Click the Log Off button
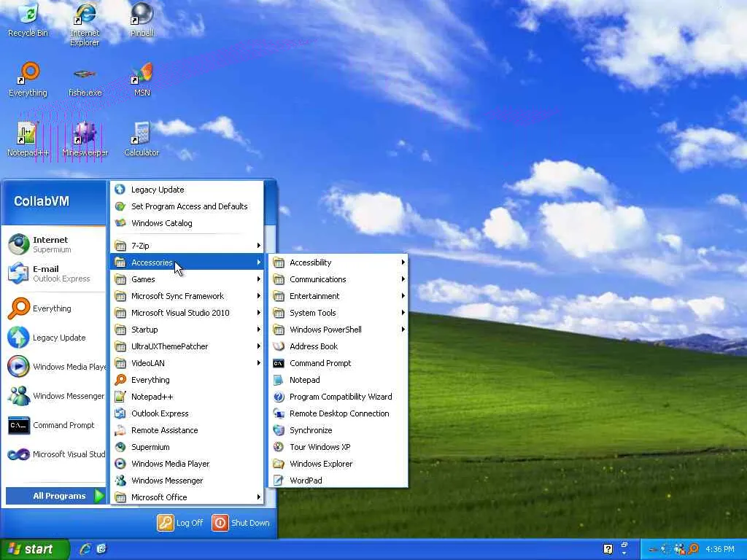 [180, 523]
